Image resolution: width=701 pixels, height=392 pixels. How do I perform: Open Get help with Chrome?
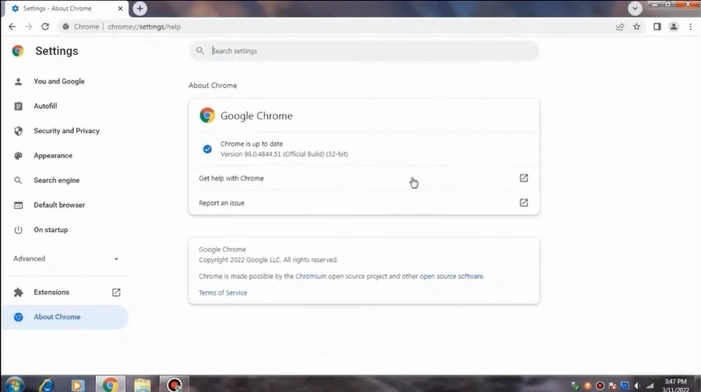[364, 178]
